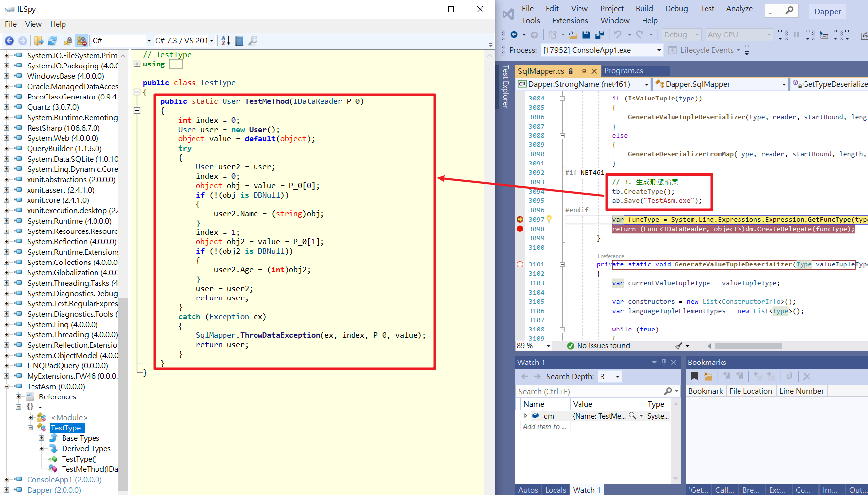Expand the dm variable in Watch 1

point(526,416)
